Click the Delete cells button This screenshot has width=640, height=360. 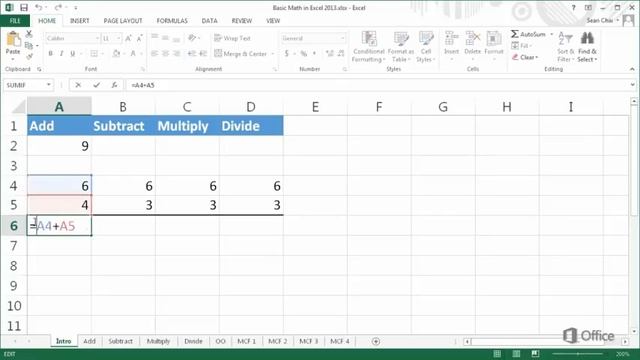473,47
